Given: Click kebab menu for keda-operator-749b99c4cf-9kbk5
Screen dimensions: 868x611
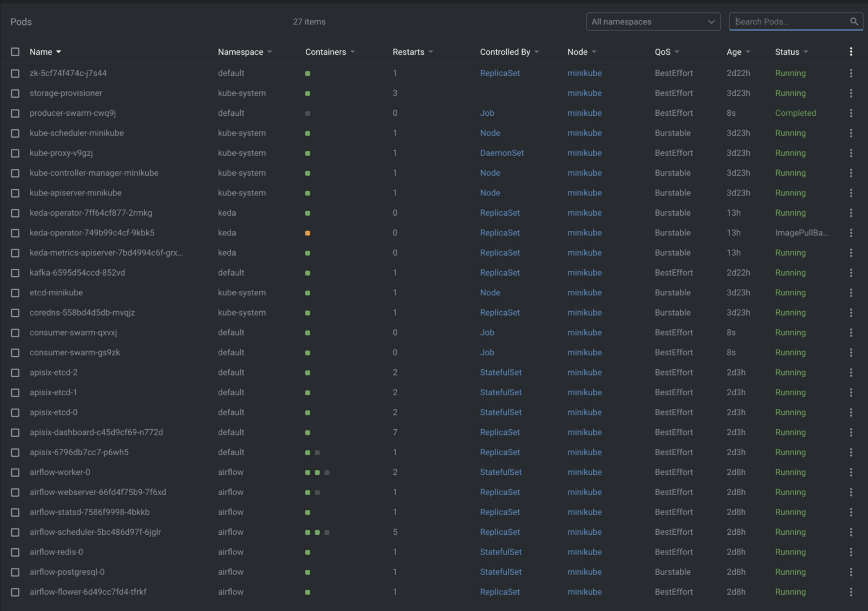Looking at the screenshot, I should pyautogui.click(x=850, y=233).
